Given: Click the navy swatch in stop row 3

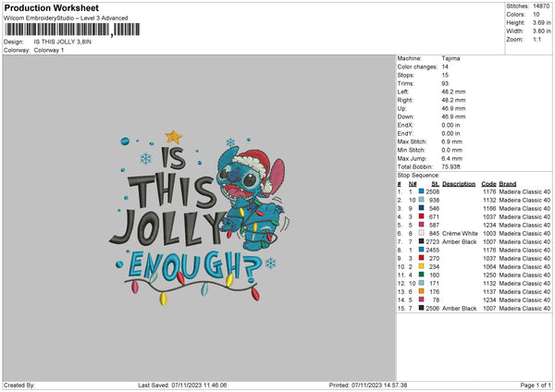Looking at the screenshot, I should click(421, 208).
